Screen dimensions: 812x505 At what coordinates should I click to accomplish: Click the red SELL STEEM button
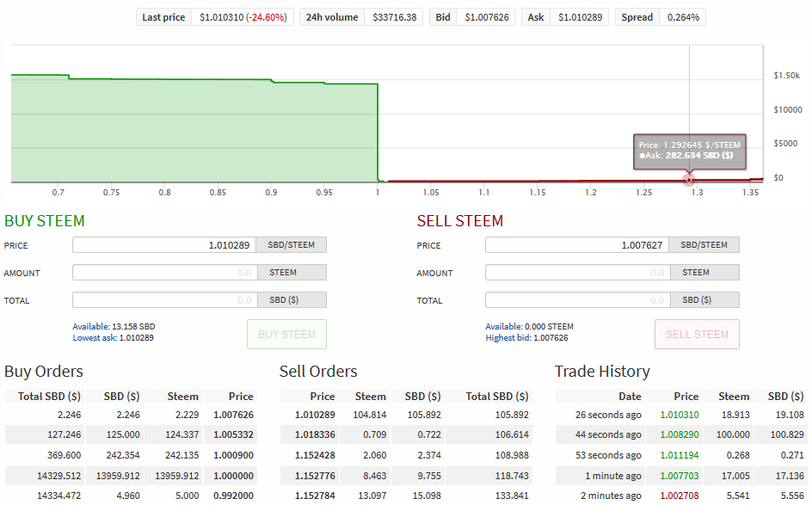pos(697,335)
